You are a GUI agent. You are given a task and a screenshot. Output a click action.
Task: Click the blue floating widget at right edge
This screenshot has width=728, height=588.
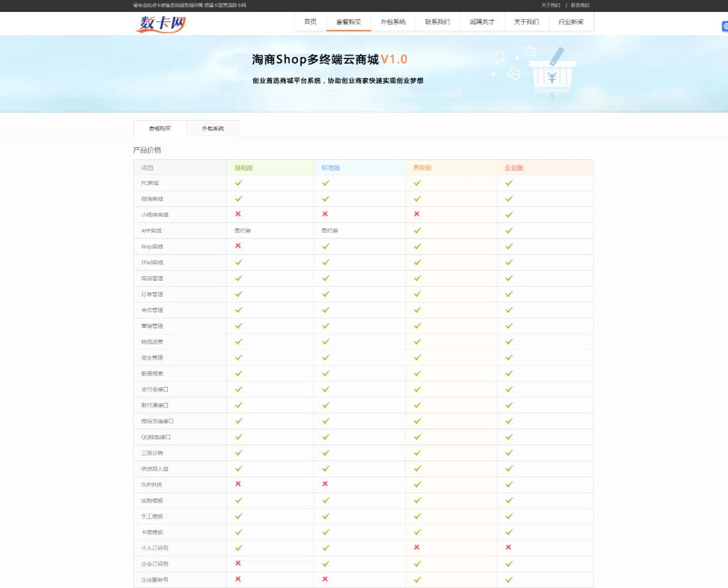coord(725,27)
